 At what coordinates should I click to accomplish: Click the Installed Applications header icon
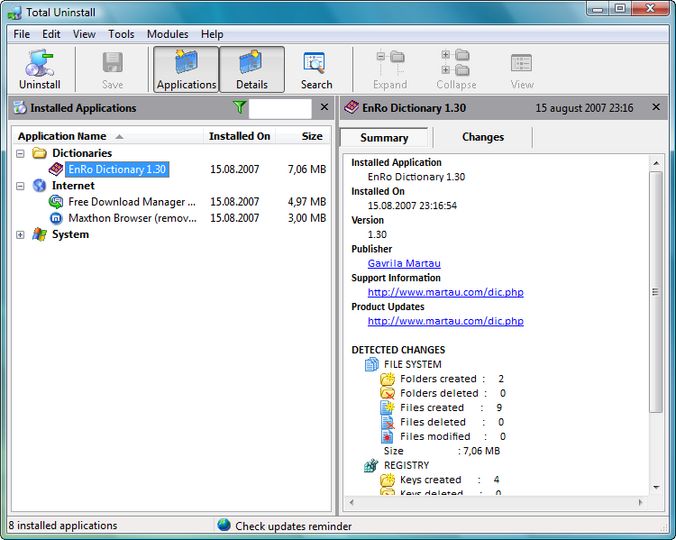19,107
